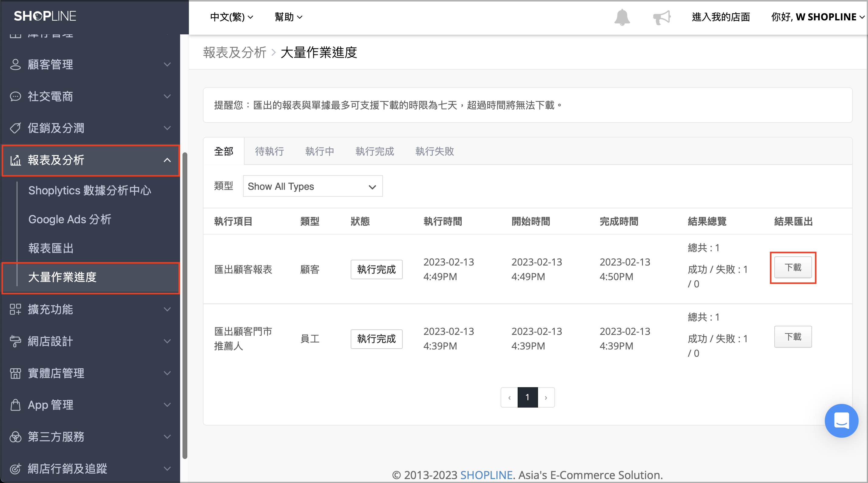This screenshot has height=483, width=868.
Task: Click the App 管理 bag icon
Action: click(x=15, y=405)
